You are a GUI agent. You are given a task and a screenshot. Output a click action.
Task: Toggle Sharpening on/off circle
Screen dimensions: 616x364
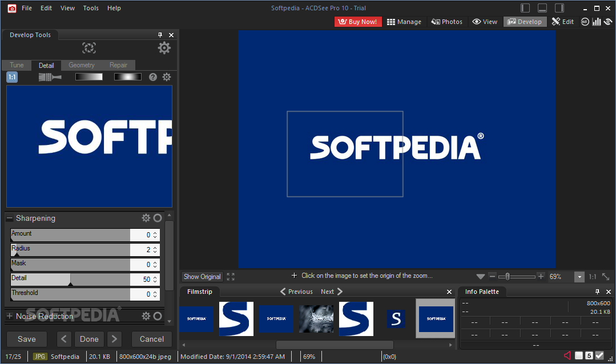tap(158, 218)
